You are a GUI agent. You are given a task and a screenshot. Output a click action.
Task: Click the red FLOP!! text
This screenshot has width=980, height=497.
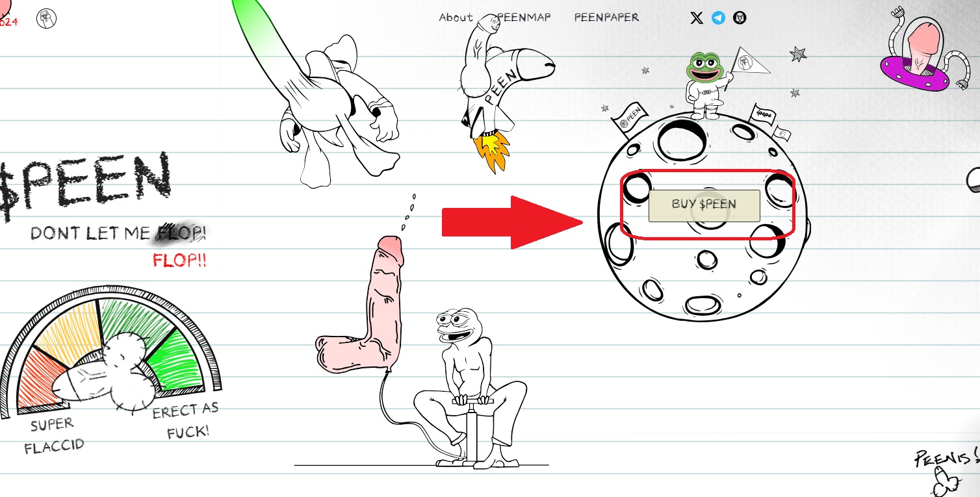point(179,261)
